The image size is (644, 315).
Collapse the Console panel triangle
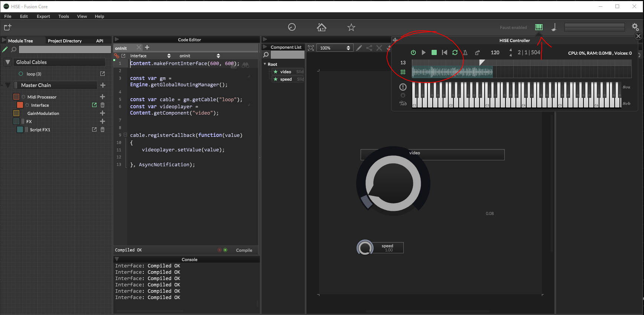(117, 259)
